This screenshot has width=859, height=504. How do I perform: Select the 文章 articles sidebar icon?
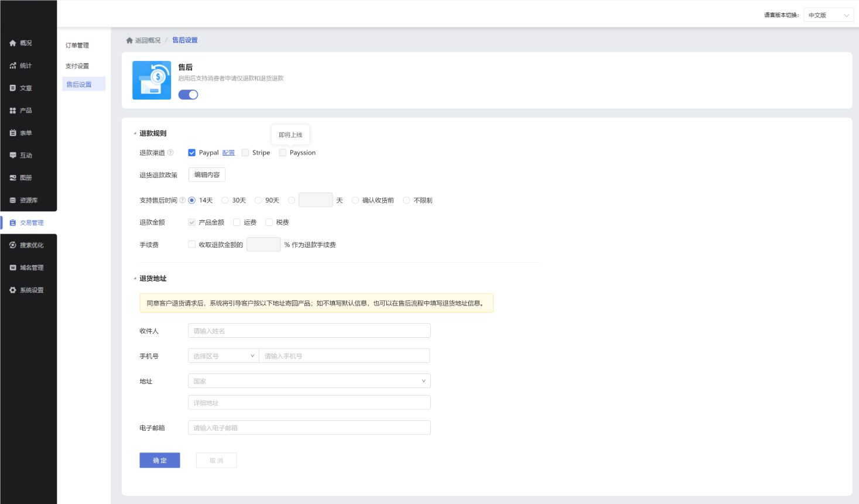coord(13,88)
